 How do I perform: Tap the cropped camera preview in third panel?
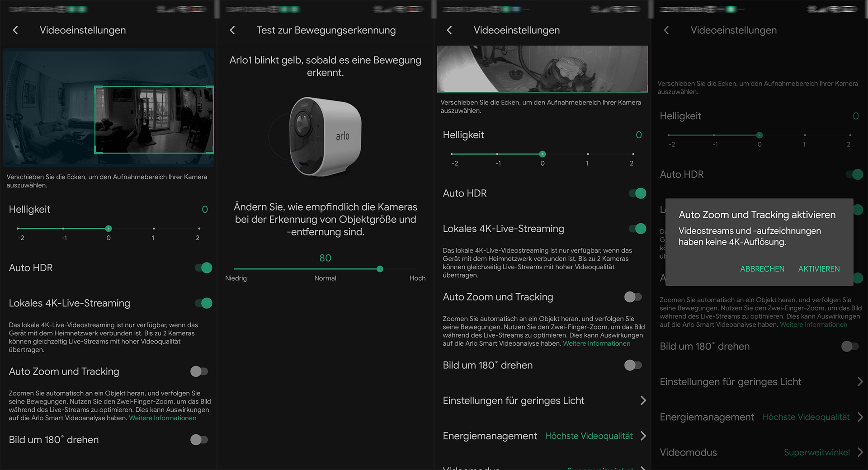pyautogui.click(x=542, y=69)
